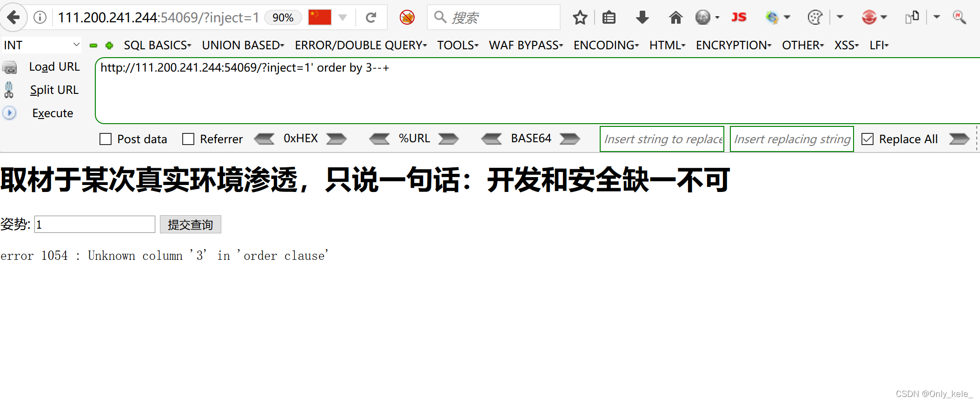
Task: Go to home page via house icon
Action: point(675,18)
